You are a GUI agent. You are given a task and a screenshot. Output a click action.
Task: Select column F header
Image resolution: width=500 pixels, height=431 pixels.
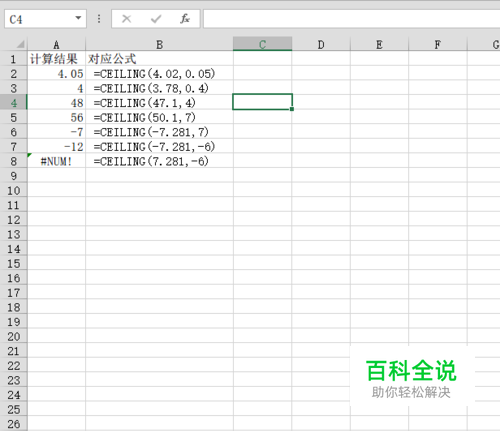438,44
